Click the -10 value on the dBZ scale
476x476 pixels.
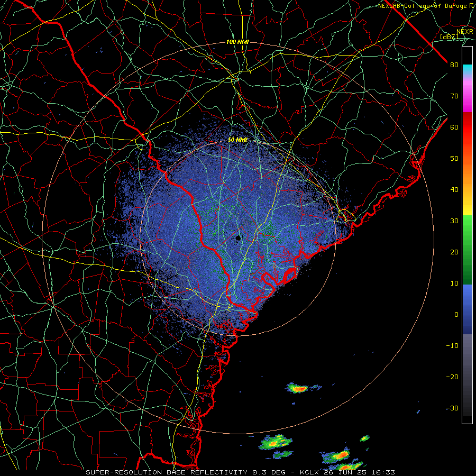(452, 346)
